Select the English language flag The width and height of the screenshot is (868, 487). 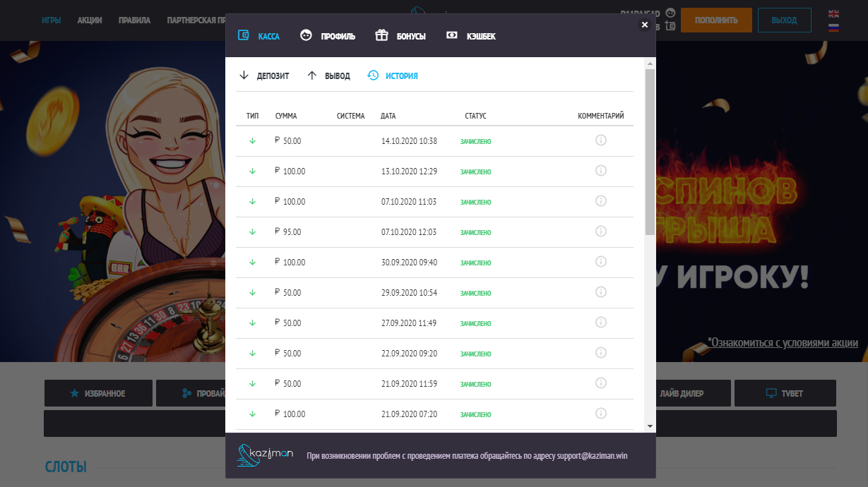click(833, 13)
